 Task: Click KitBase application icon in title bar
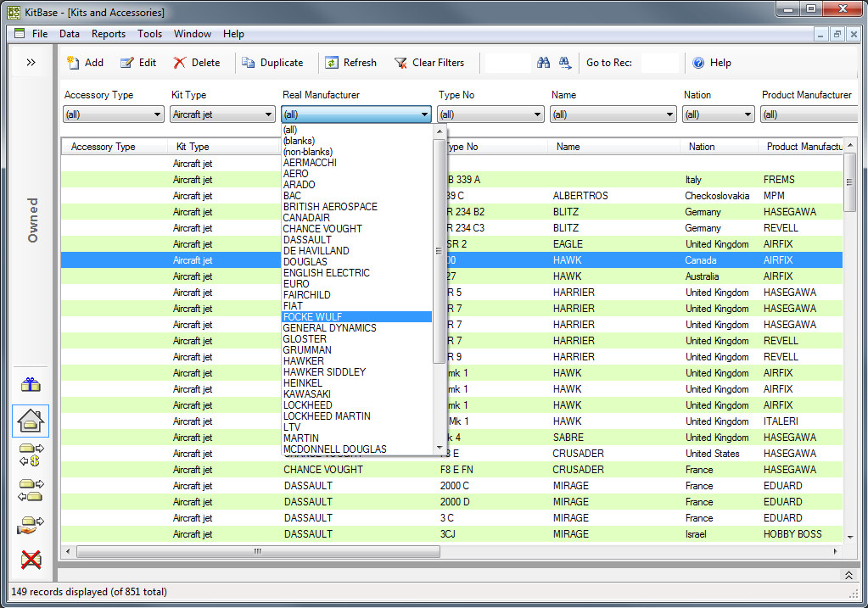pyautogui.click(x=14, y=12)
